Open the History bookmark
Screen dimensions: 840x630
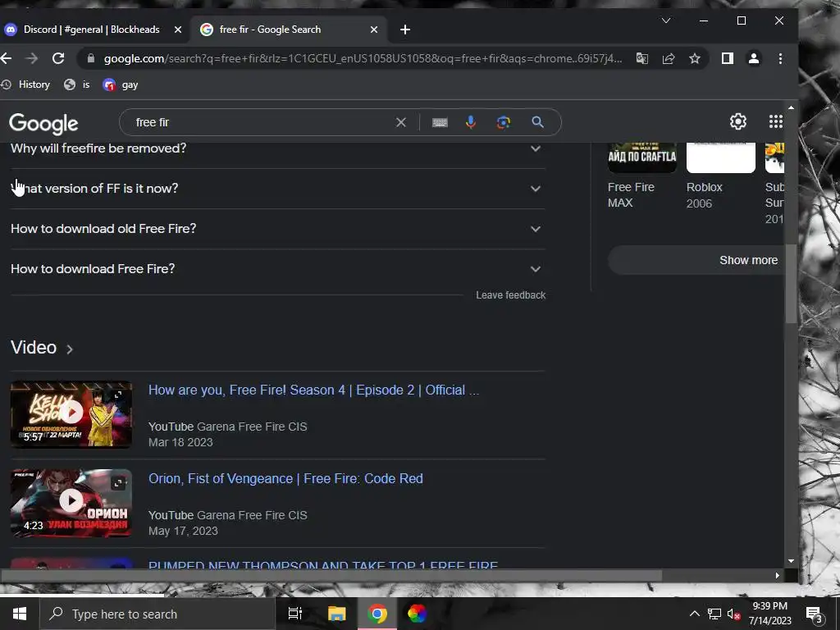click(x=25, y=84)
